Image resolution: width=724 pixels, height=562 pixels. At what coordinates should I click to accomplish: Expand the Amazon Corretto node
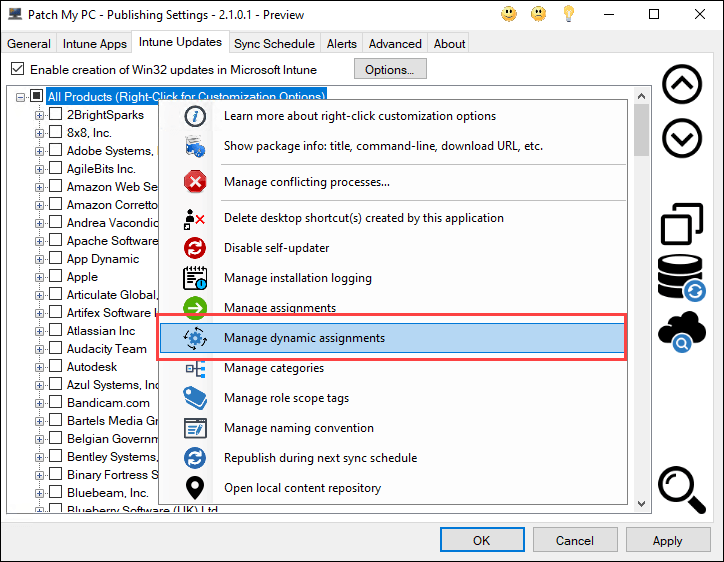tap(39, 205)
